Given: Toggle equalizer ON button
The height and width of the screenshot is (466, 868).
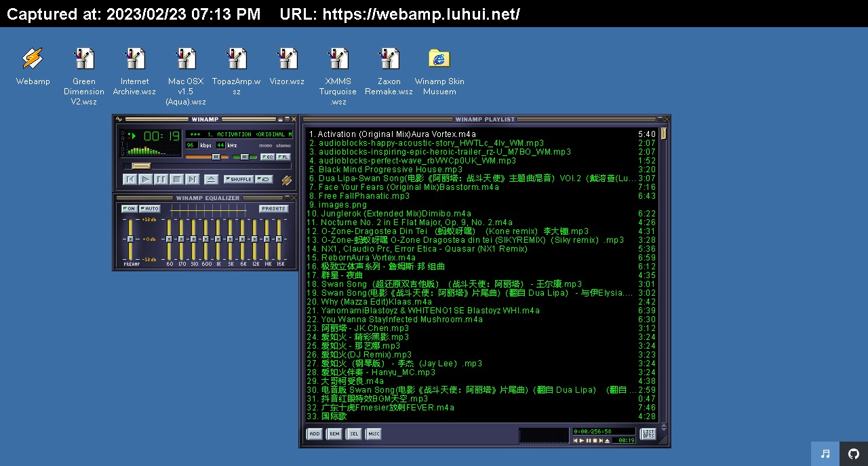Looking at the screenshot, I should 130,208.
